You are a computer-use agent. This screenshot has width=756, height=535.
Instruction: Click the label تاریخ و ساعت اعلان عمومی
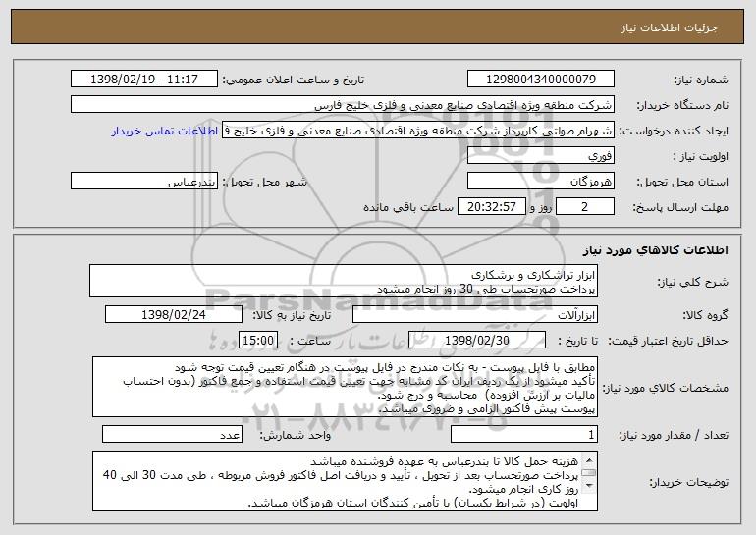pos(294,80)
